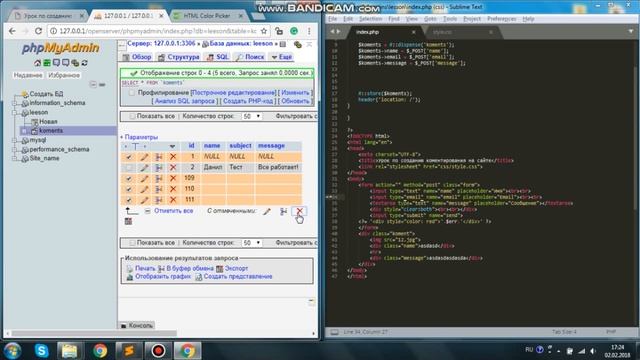Delete row id 110 with red X
The height and width of the screenshot is (360, 640).
pos(173,189)
